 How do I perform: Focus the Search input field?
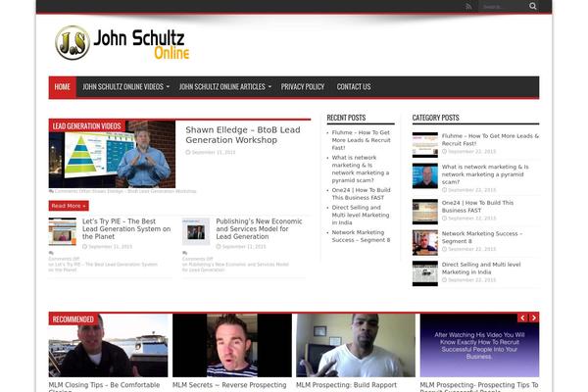point(504,7)
